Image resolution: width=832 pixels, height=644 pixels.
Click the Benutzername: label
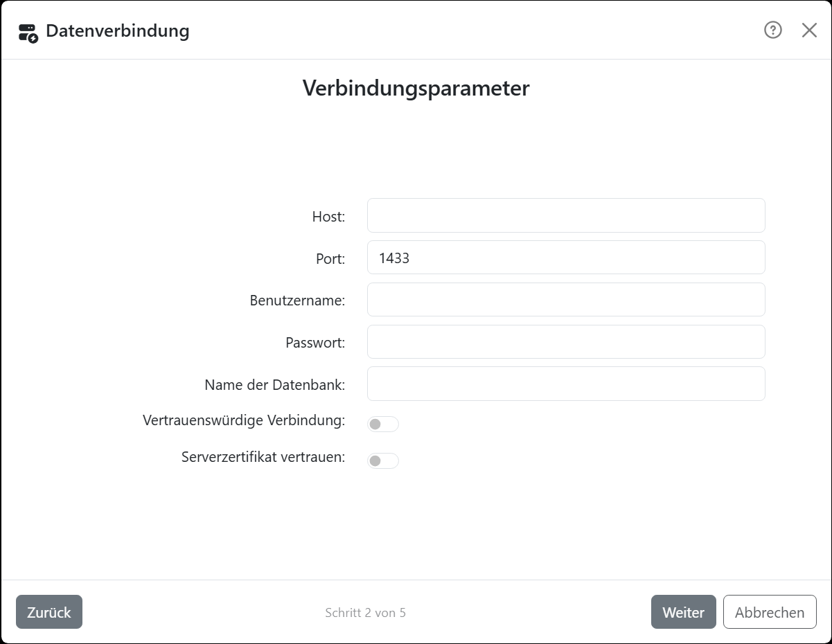point(298,301)
